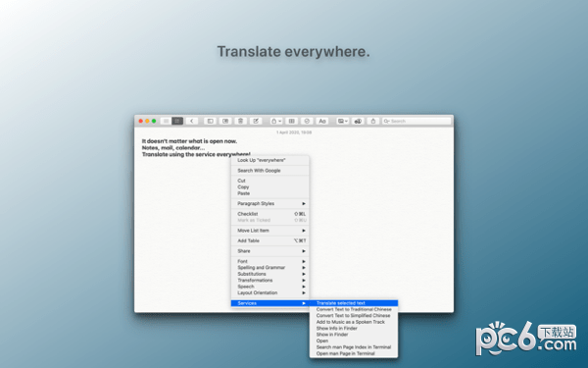
Task: Open the attachments browser icon
Action: coord(225,121)
